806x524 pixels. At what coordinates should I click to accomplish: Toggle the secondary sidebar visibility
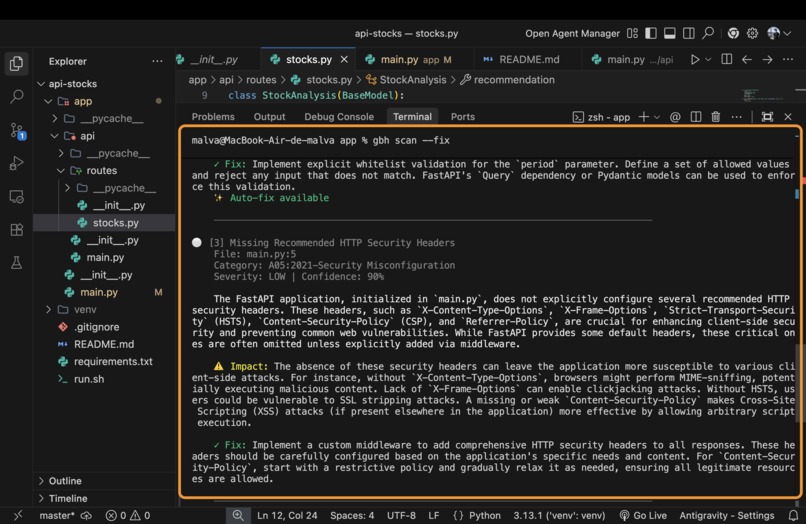tap(689, 33)
